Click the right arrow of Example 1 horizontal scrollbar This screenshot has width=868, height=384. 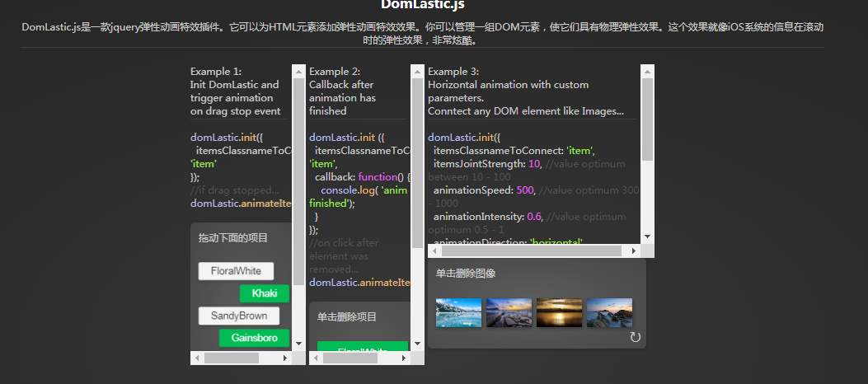click(x=285, y=358)
